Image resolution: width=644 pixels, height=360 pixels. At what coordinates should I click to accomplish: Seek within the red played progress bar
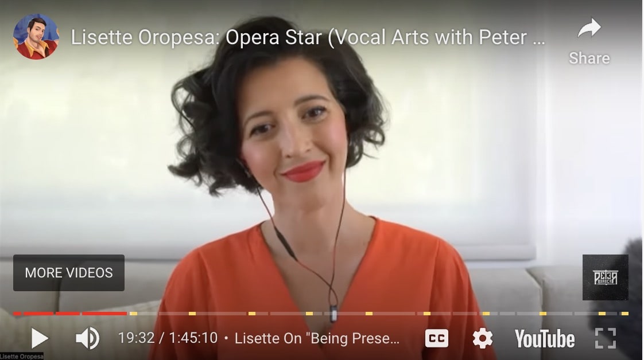tap(70, 314)
